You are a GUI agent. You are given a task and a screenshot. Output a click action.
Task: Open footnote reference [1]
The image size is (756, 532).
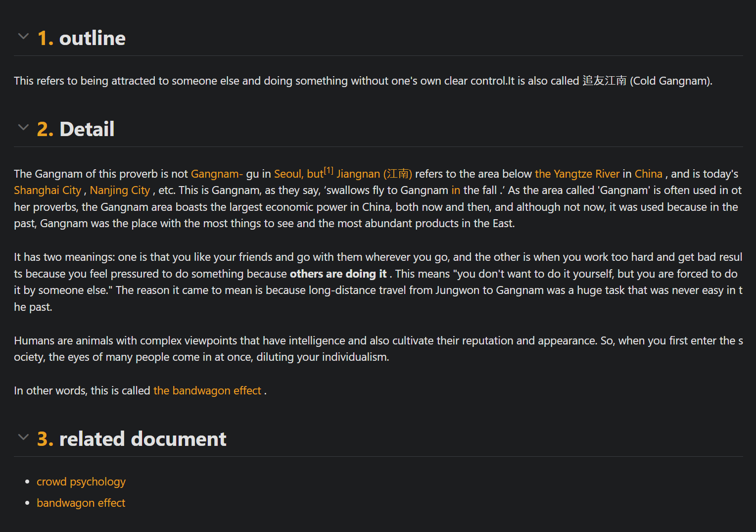click(329, 171)
